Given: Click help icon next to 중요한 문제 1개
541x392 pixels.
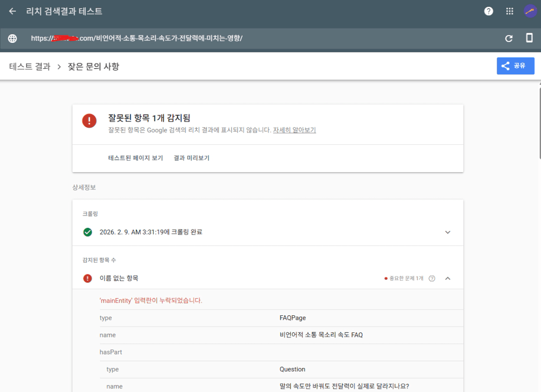Looking at the screenshot, I should (x=432, y=278).
